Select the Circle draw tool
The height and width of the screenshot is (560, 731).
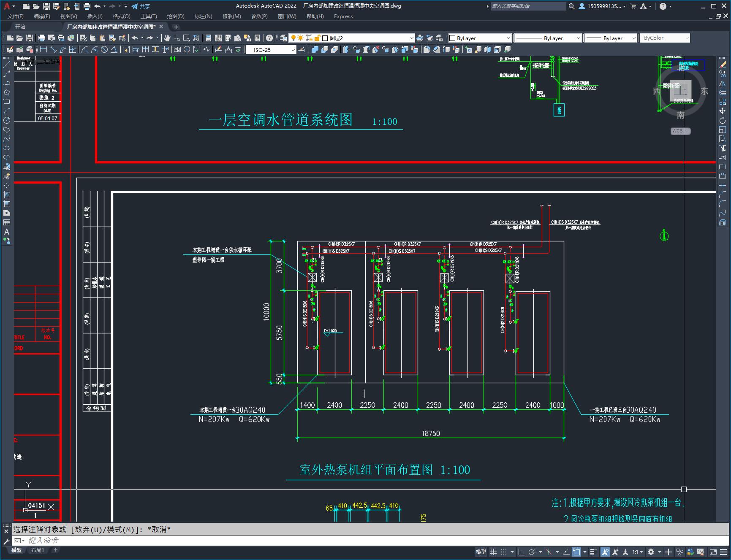[x=6, y=120]
